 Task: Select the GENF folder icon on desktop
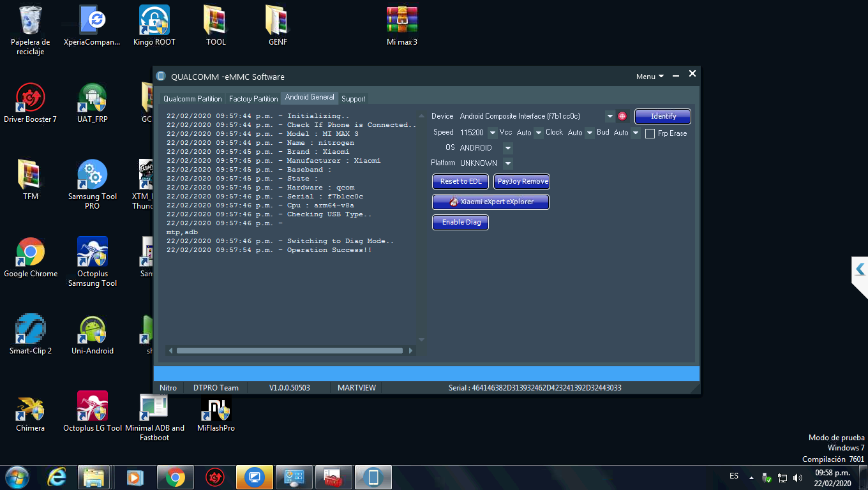point(278,26)
